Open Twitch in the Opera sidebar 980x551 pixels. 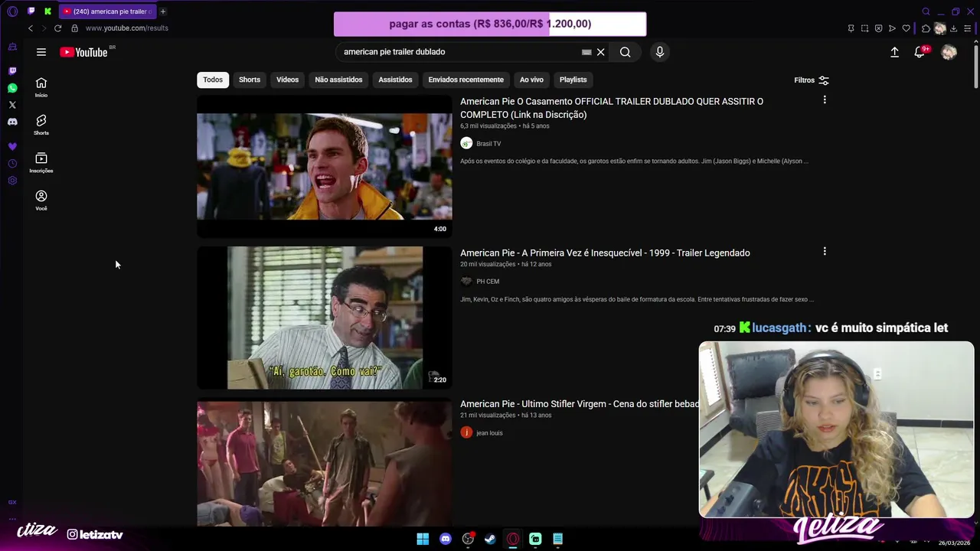12,71
